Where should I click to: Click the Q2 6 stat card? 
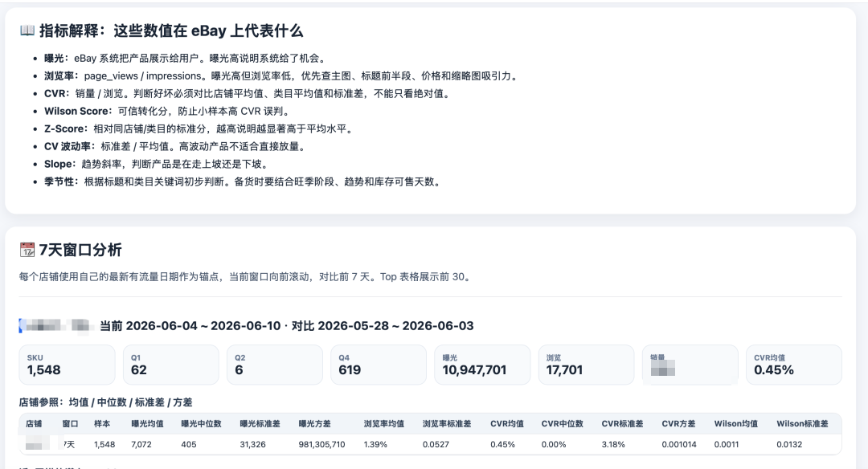click(275, 365)
